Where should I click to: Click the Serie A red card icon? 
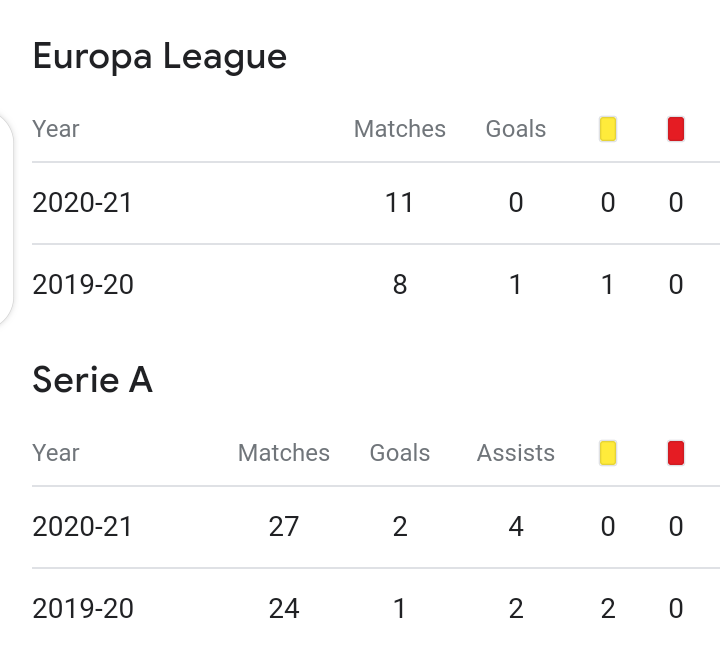[x=675, y=453]
